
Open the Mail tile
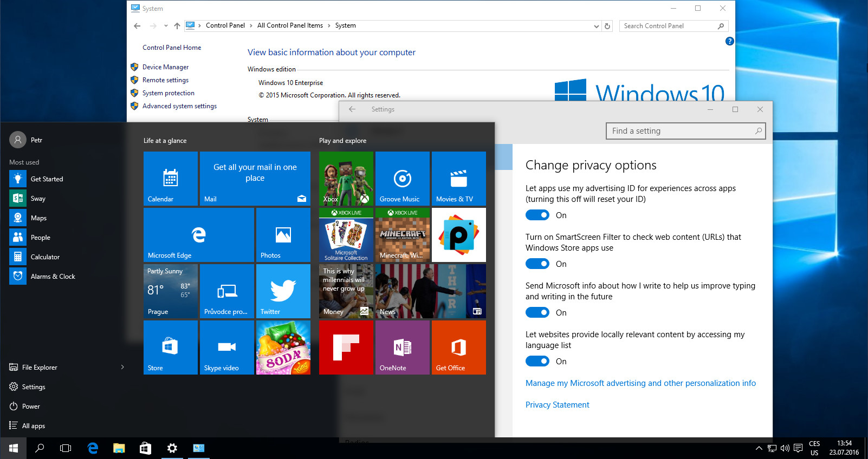(x=255, y=179)
